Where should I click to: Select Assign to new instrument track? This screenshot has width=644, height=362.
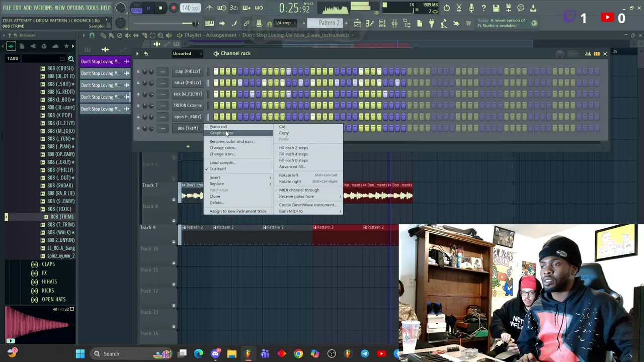tap(238, 211)
